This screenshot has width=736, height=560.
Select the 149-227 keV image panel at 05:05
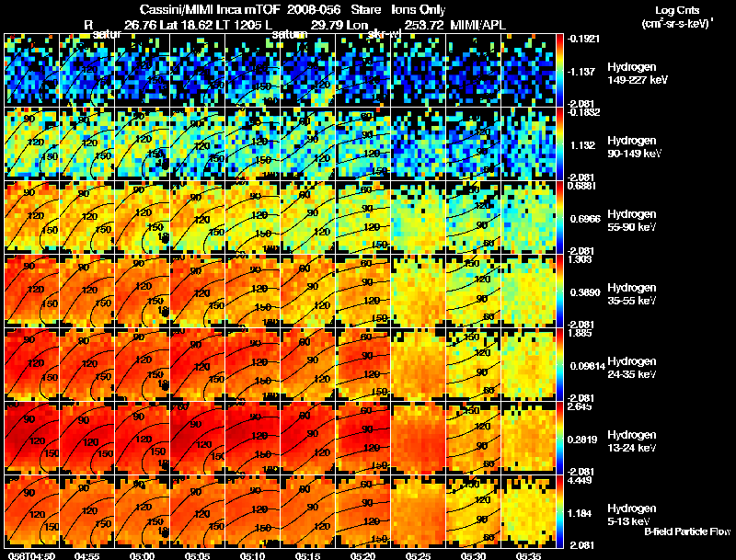[x=197, y=71]
